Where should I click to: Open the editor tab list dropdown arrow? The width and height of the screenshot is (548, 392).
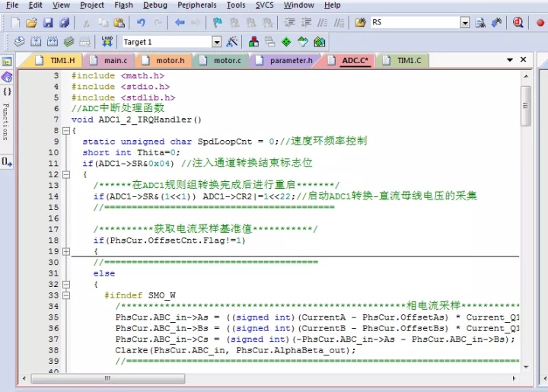510,59
